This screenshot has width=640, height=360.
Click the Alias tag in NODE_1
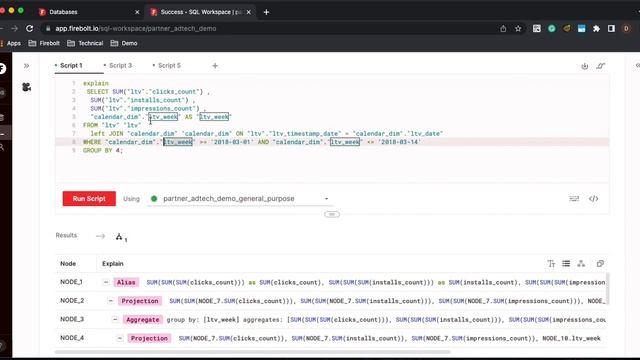pos(126,282)
